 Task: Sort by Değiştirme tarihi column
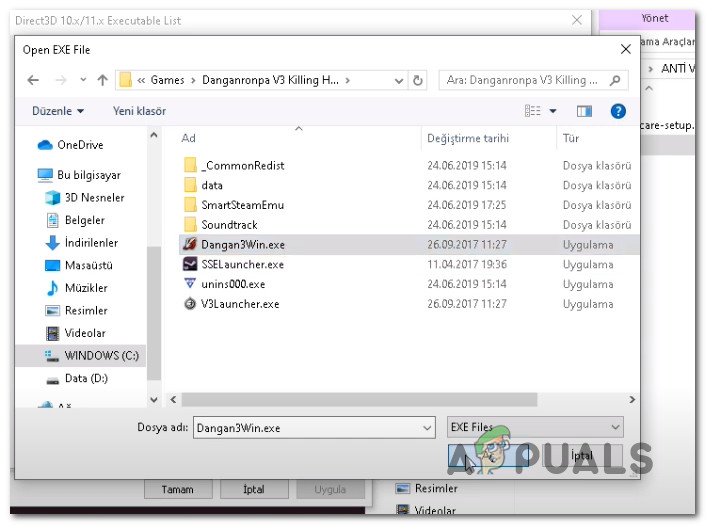coord(468,138)
